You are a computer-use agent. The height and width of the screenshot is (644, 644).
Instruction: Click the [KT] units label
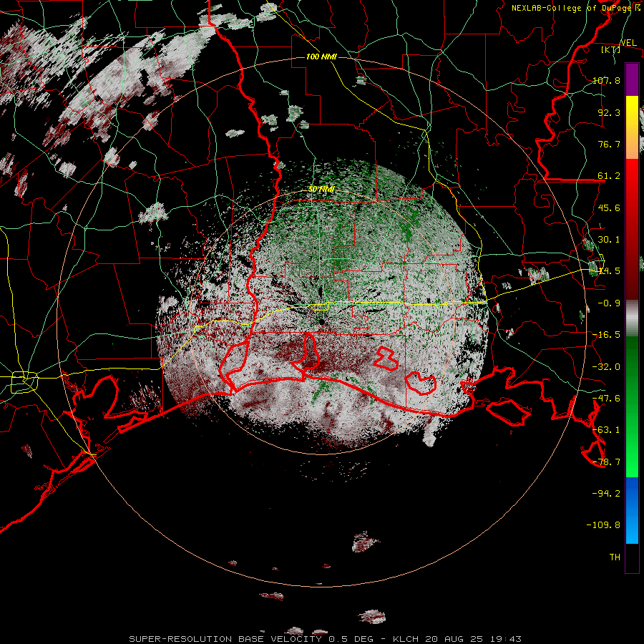(610, 49)
